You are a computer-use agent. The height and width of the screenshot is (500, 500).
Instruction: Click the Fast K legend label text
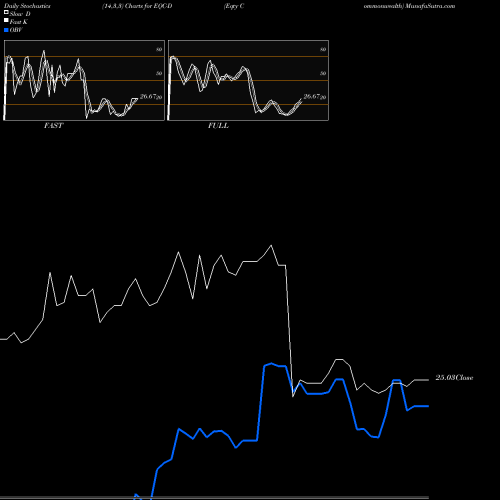coord(19,22)
